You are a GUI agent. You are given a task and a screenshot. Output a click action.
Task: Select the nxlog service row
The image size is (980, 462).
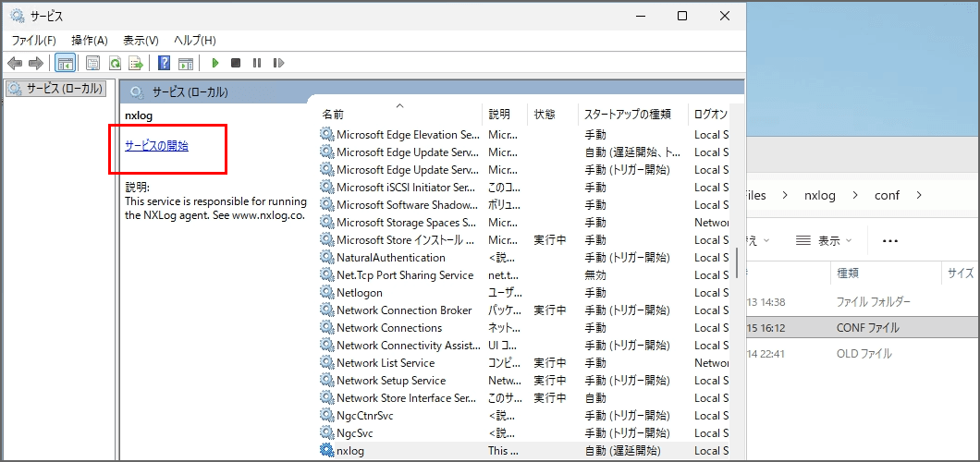[x=349, y=450]
